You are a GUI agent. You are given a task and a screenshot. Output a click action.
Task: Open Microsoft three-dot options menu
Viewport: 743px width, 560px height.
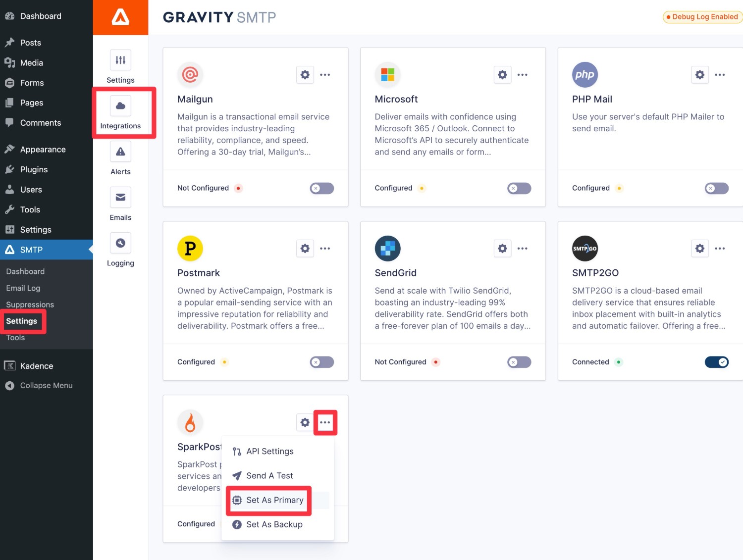(x=523, y=75)
